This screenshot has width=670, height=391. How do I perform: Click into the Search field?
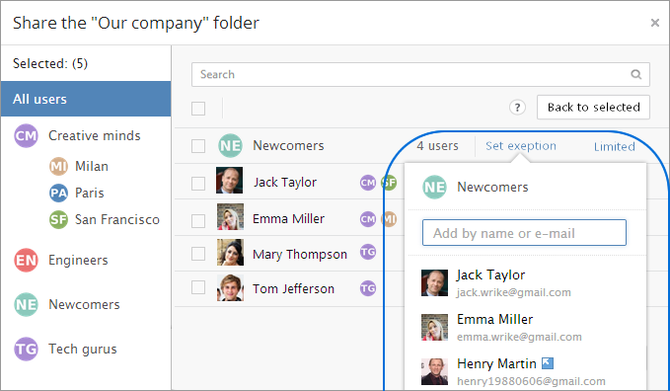[420, 74]
